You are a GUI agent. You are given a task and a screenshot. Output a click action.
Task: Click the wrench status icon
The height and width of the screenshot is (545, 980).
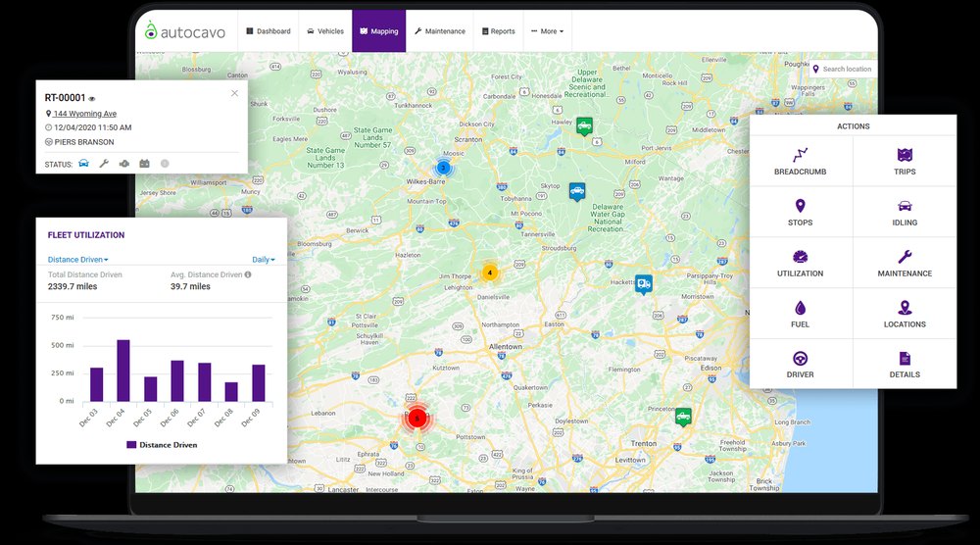tap(104, 163)
